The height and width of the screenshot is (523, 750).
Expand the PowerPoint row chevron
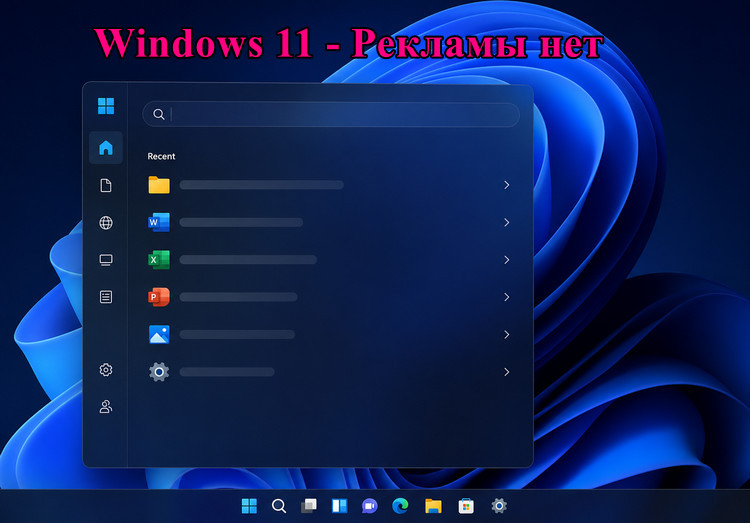pyautogui.click(x=507, y=297)
